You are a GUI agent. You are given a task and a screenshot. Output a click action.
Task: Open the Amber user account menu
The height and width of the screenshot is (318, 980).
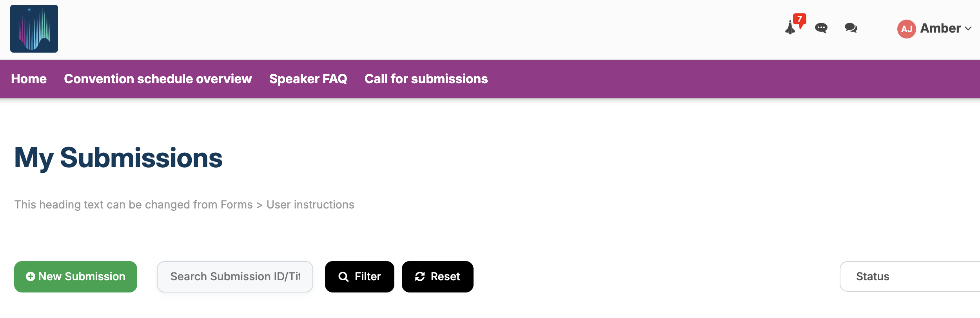pos(940,29)
